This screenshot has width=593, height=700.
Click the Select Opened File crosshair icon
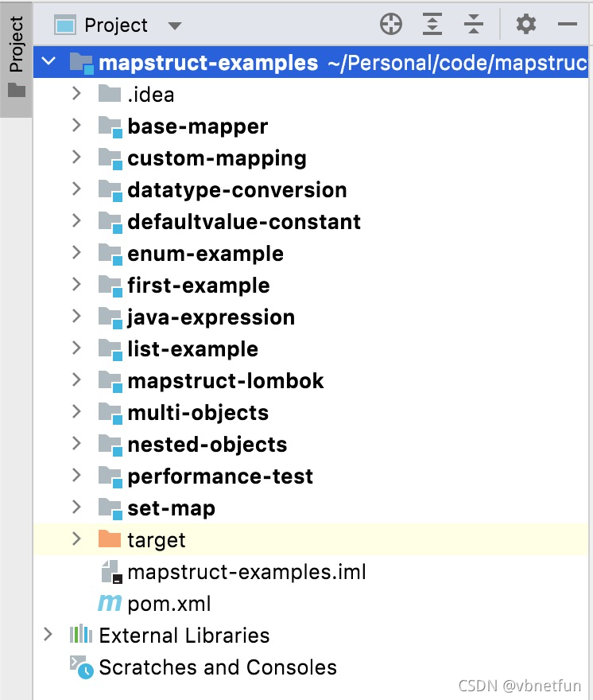[x=391, y=25]
